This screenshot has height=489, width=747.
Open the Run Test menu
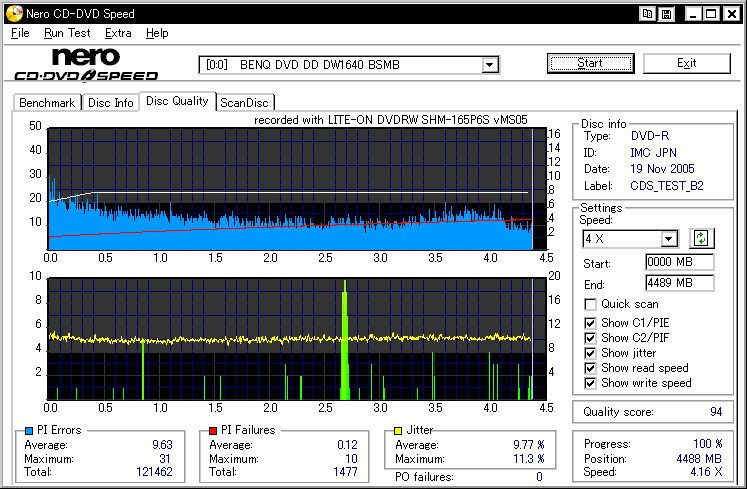tap(67, 33)
